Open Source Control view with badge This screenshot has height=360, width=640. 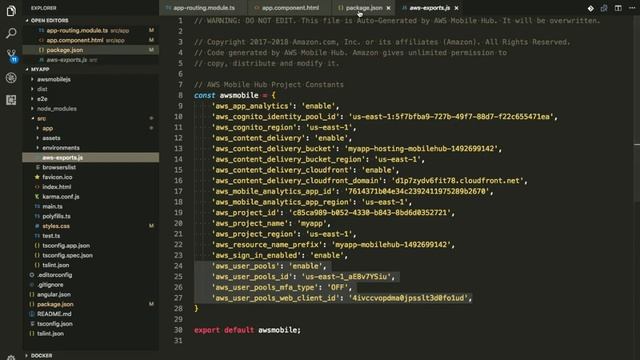pos(11,56)
